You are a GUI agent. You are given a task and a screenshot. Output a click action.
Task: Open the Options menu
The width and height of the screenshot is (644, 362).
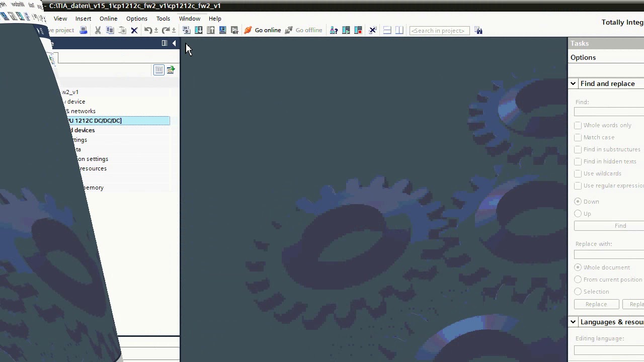[137, 19]
